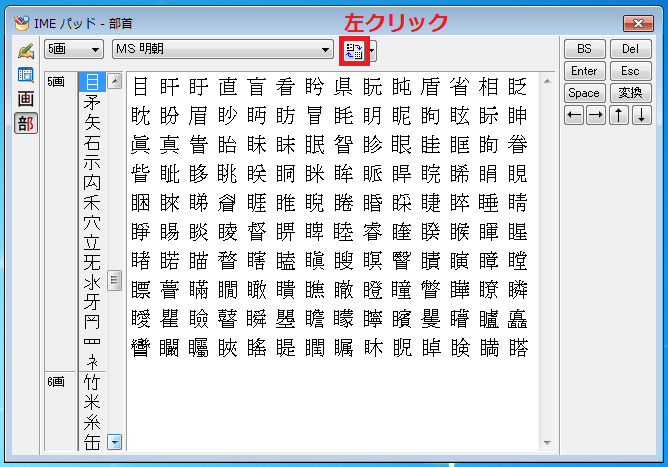Select radical 缶 in 6画 group
This screenshot has width=668, height=467.
tap(92, 442)
